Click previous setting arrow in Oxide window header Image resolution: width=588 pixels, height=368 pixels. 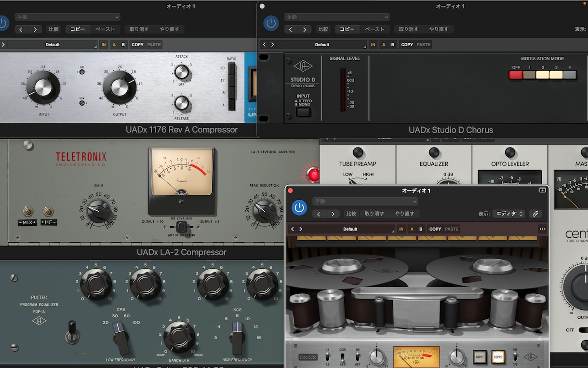(319, 214)
